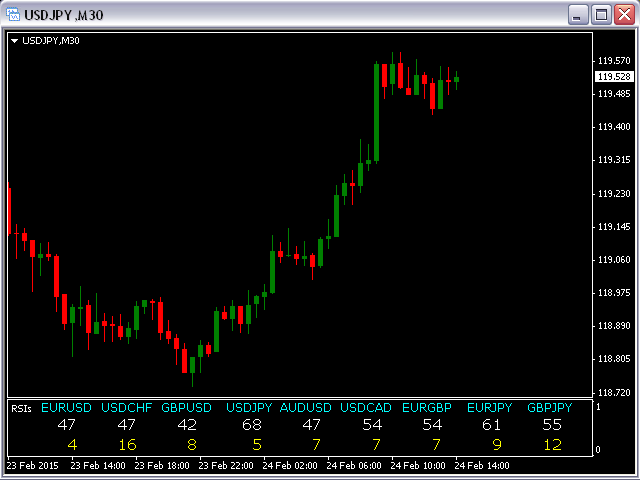Click the 24 Feb 06:00 time axis label

(354, 465)
